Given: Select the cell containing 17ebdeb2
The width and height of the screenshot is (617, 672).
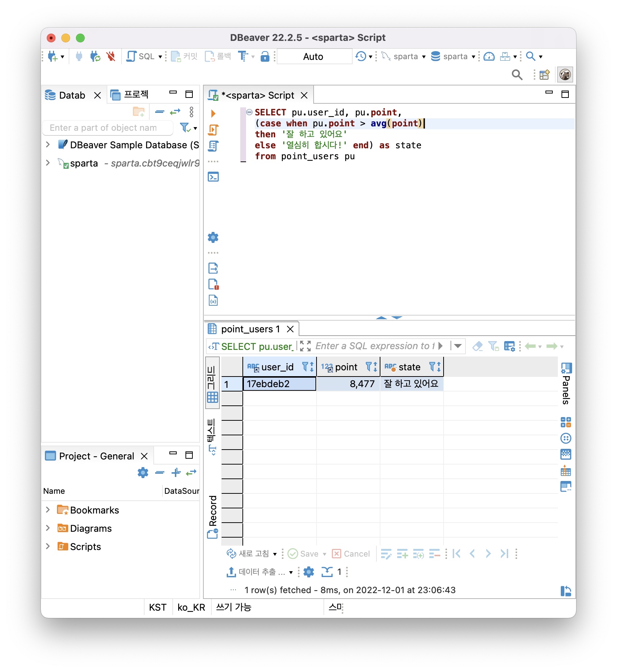Looking at the screenshot, I should click(279, 384).
